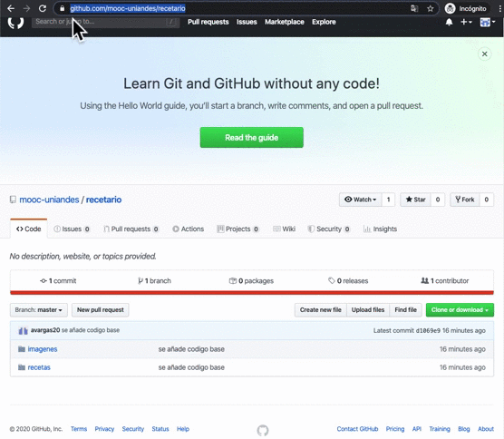This screenshot has height=439, width=504.
Task: Switch to the repository Security tab
Action: (x=329, y=229)
